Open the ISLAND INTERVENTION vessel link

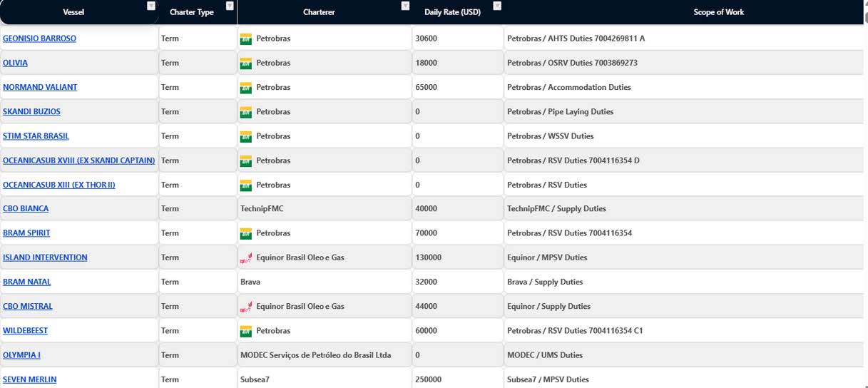(x=45, y=257)
